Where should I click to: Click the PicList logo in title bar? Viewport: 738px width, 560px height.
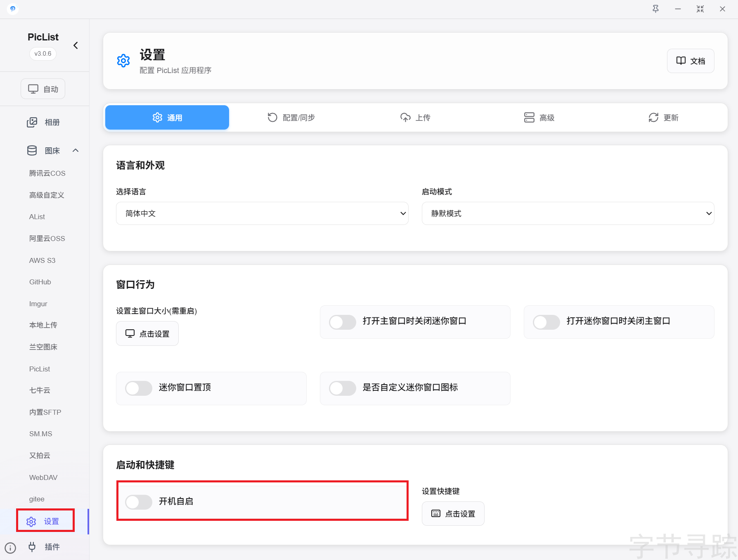(13, 9)
